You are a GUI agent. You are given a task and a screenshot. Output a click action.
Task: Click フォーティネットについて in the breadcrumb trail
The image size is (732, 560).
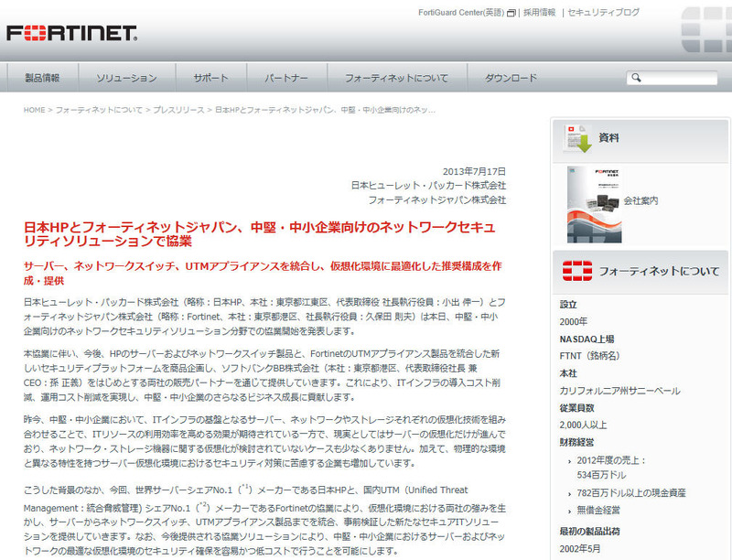tap(99, 110)
